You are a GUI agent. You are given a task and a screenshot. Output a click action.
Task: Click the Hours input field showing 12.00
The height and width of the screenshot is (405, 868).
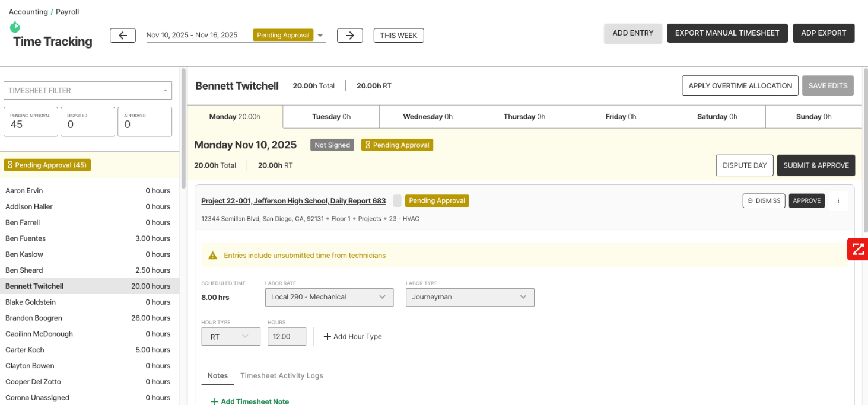coord(287,337)
